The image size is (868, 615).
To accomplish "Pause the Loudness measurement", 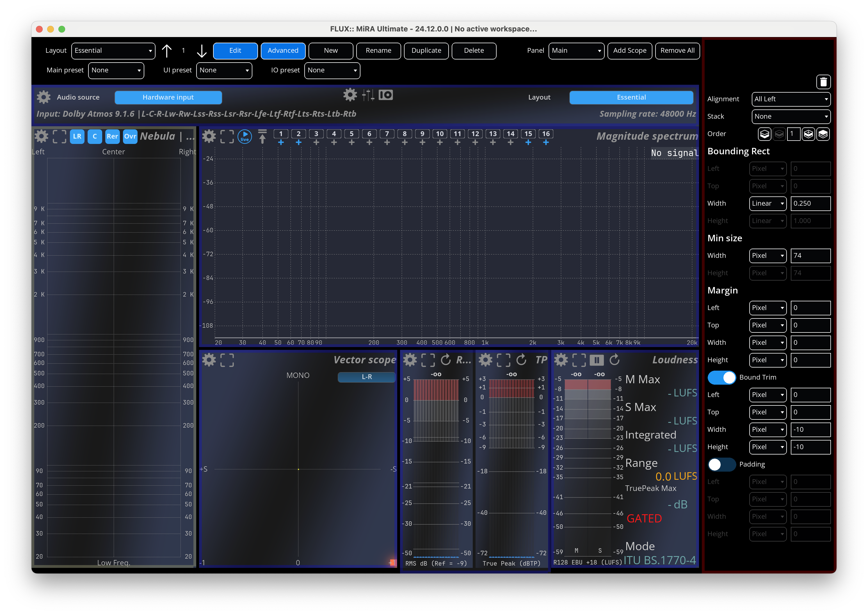I will [x=596, y=360].
